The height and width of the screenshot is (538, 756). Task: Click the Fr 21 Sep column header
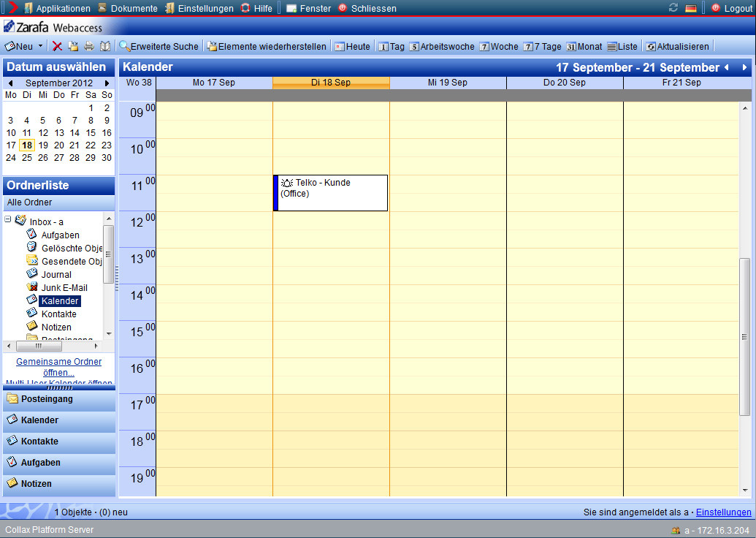pos(681,83)
